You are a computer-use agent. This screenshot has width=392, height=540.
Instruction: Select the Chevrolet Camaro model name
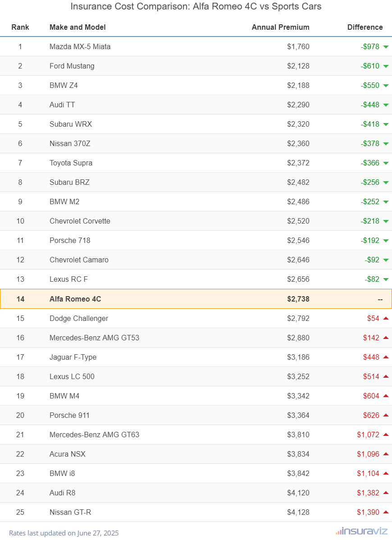(x=79, y=260)
